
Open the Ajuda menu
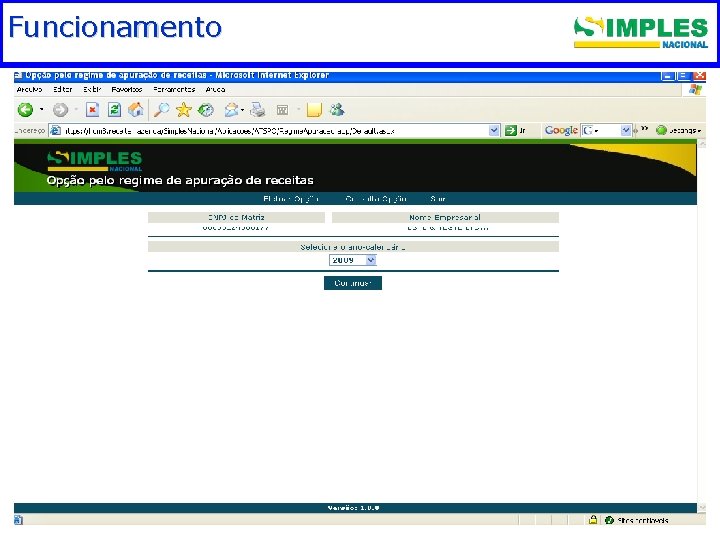point(215,90)
